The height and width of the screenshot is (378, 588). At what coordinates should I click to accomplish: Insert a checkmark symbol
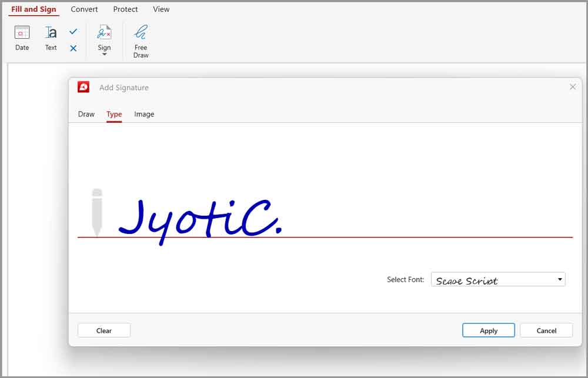(73, 32)
